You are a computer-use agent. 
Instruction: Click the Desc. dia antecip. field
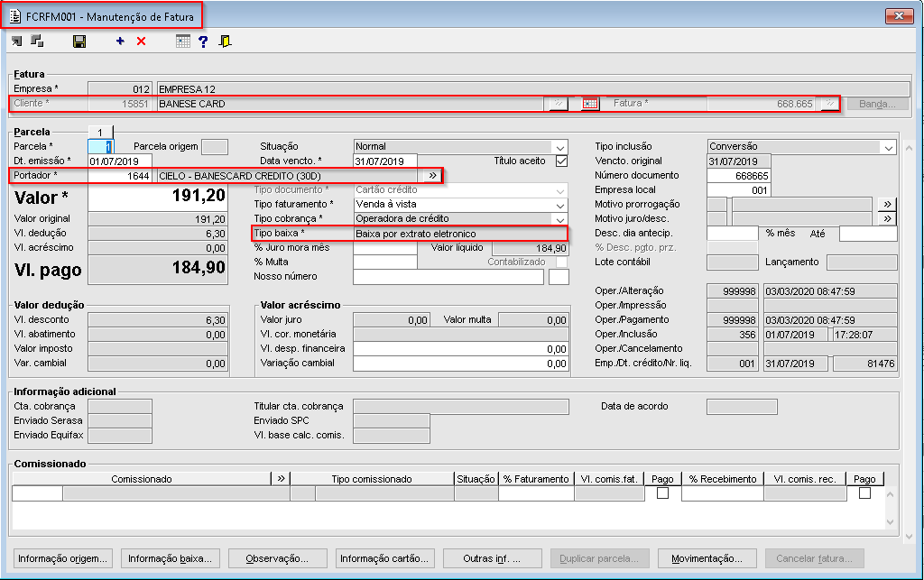733,234
